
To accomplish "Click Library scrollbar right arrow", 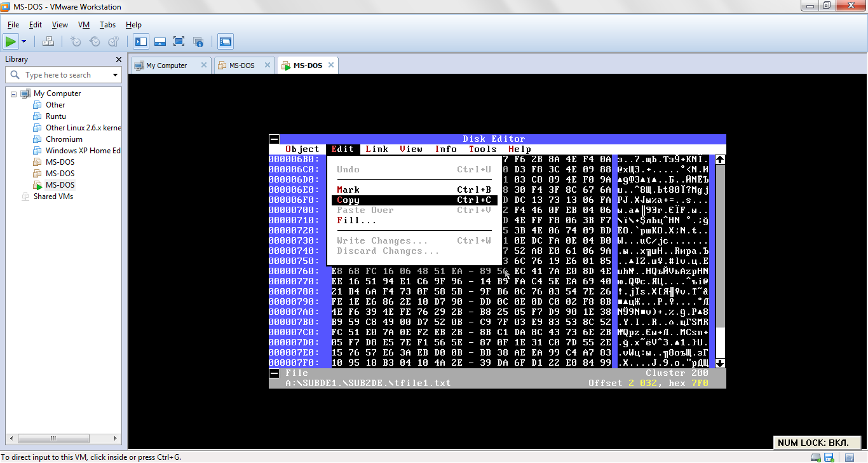I will click(x=116, y=438).
